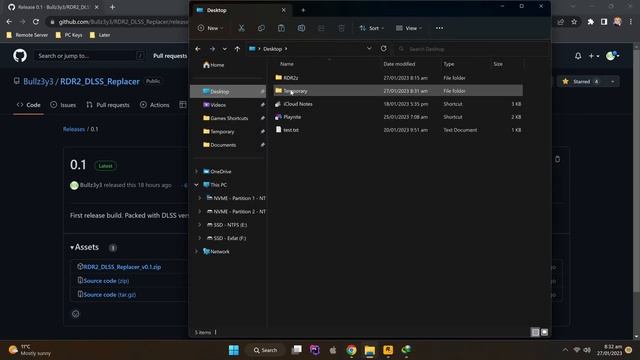The height and width of the screenshot is (360, 640).
Task: Go forward in File Explorer
Action: point(212,49)
